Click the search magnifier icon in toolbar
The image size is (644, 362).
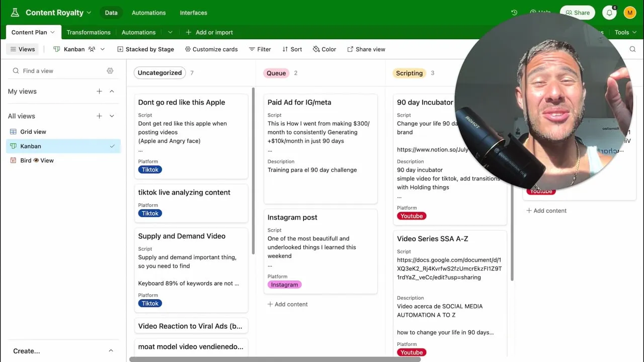(x=633, y=49)
